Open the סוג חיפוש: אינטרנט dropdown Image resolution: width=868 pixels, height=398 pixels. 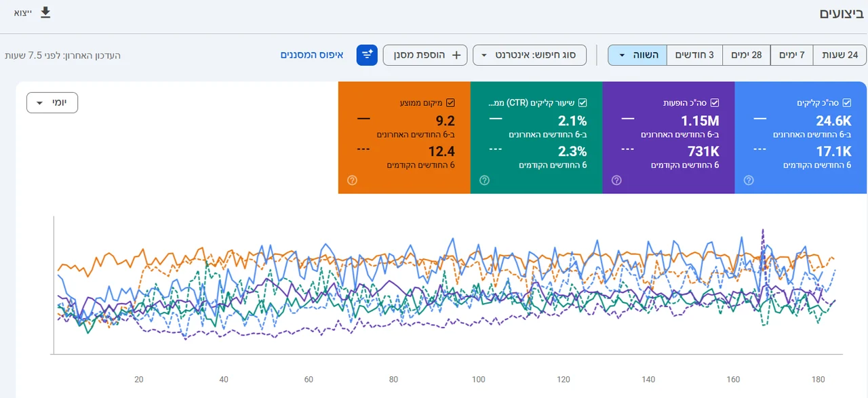530,55
